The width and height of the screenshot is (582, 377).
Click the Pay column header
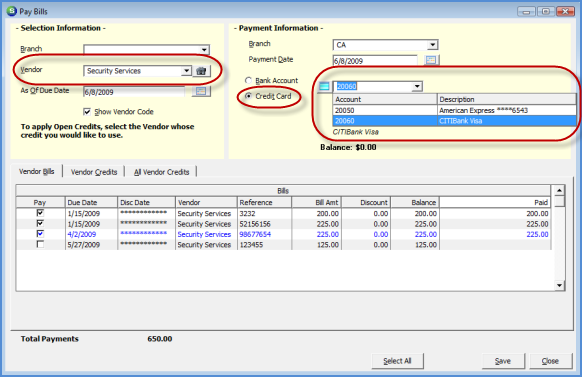pos(40,202)
